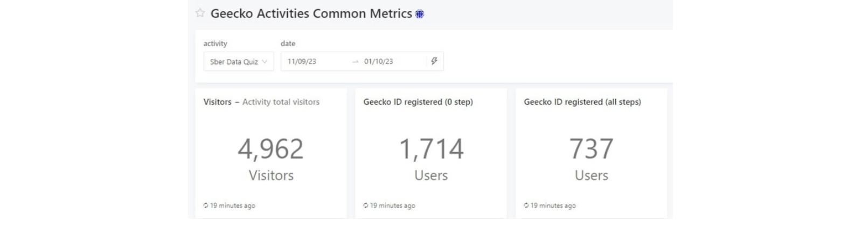868x234 pixels.
Task: Click the refresh icon in the all steps widget
Action: (526, 205)
